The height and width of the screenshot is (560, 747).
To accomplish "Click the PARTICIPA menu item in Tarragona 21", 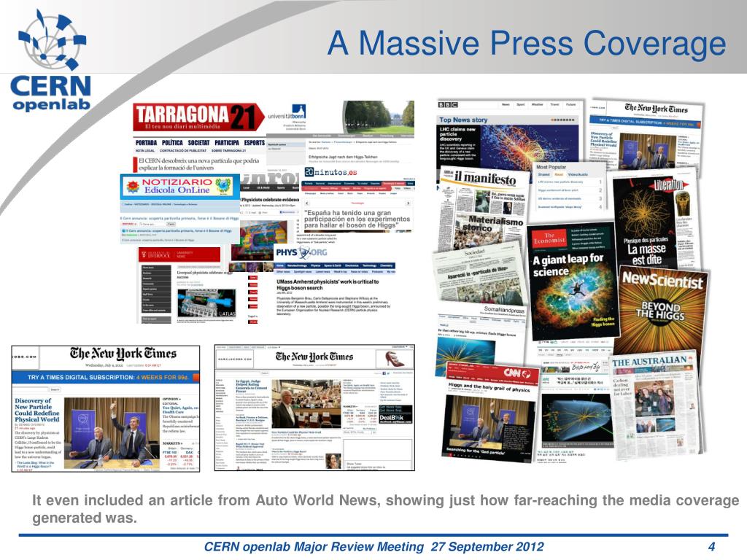I will pos(227,142).
